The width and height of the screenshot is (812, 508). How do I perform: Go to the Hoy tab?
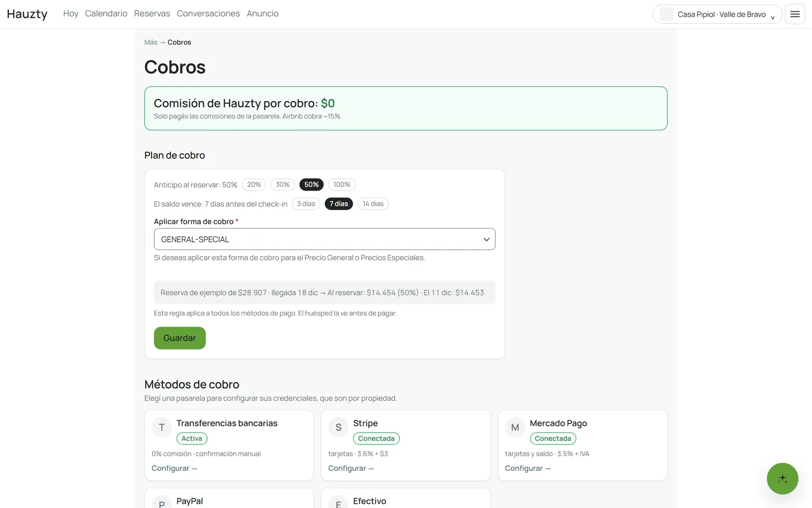(x=71, y=14)
